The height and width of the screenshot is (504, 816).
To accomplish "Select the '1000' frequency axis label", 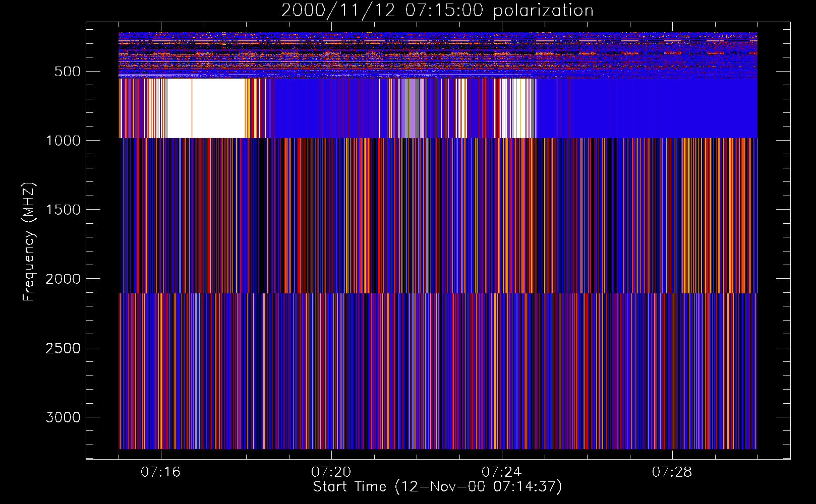I will coord(63,141).
